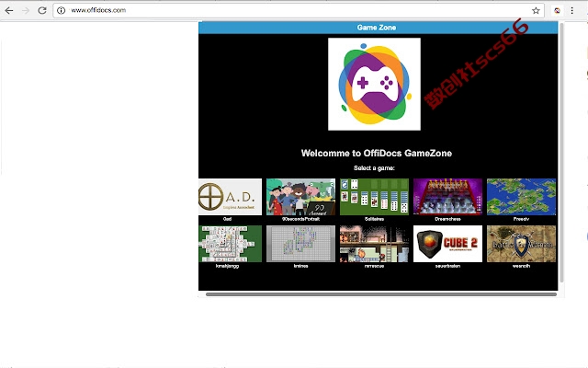Click the kmines text label

[x=300, y=266]
